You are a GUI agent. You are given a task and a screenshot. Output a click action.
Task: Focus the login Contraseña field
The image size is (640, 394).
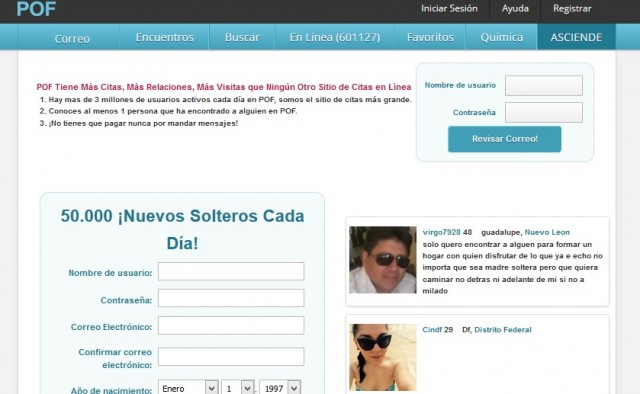544,112
